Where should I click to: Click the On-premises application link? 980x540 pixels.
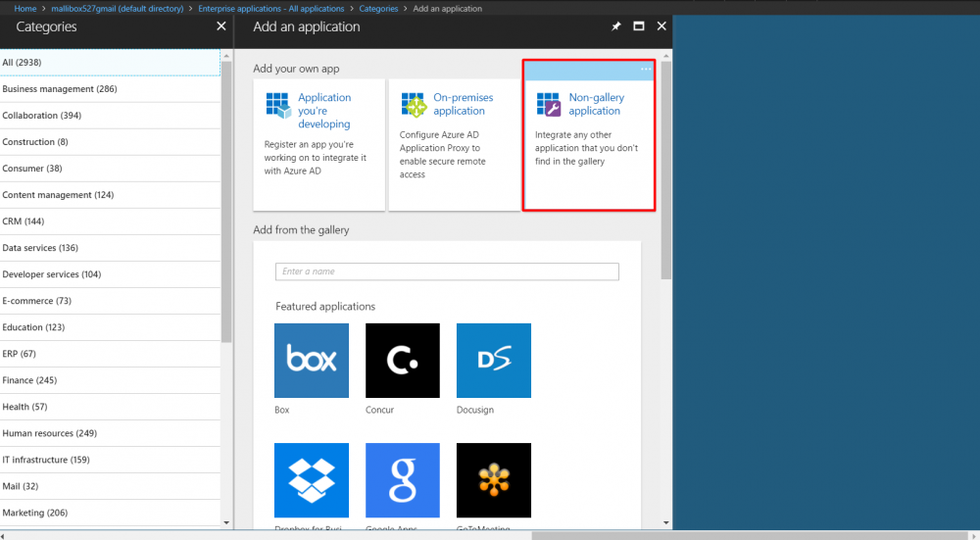pos(464,104)
